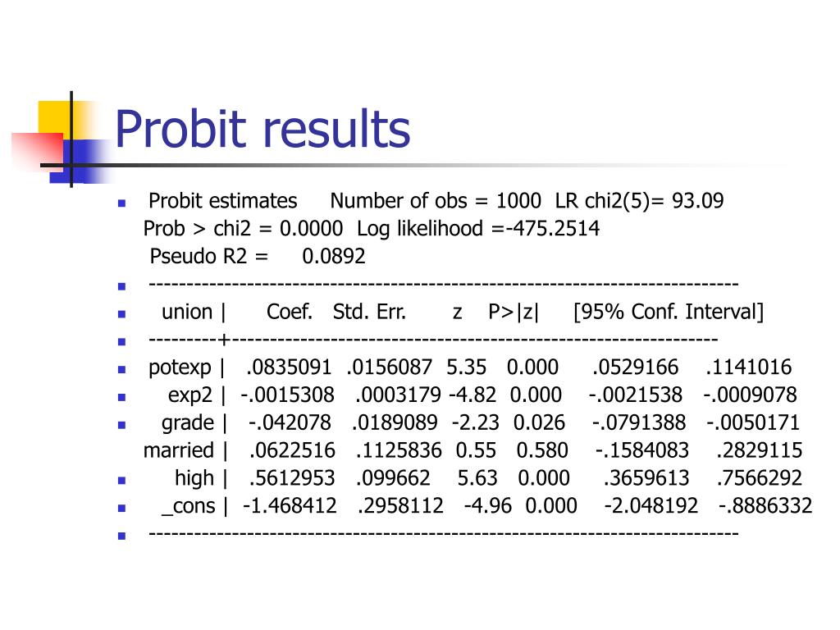Click the potexp coefficient .0835091
Image resolution: width=840 pixels, height=630 pixels.
(289, 367)
